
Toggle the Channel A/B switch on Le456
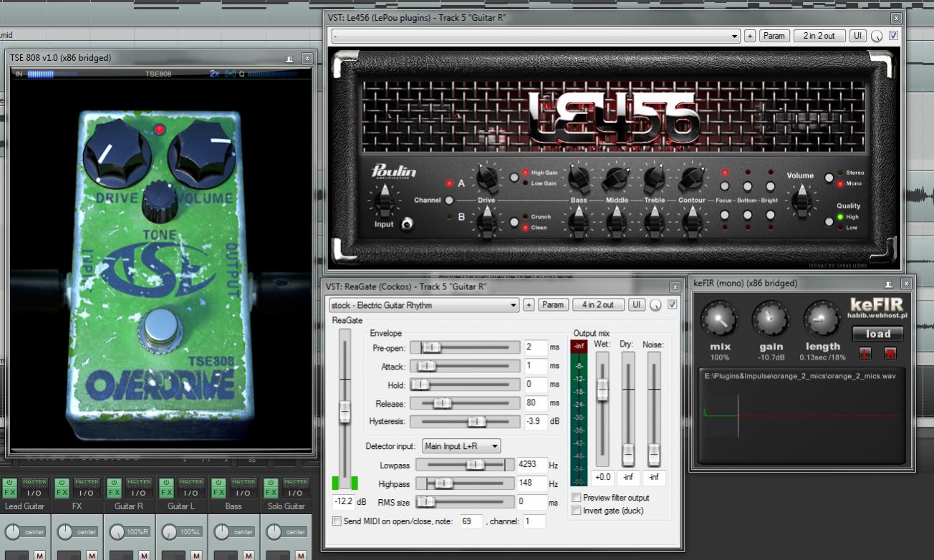(449, 201)
